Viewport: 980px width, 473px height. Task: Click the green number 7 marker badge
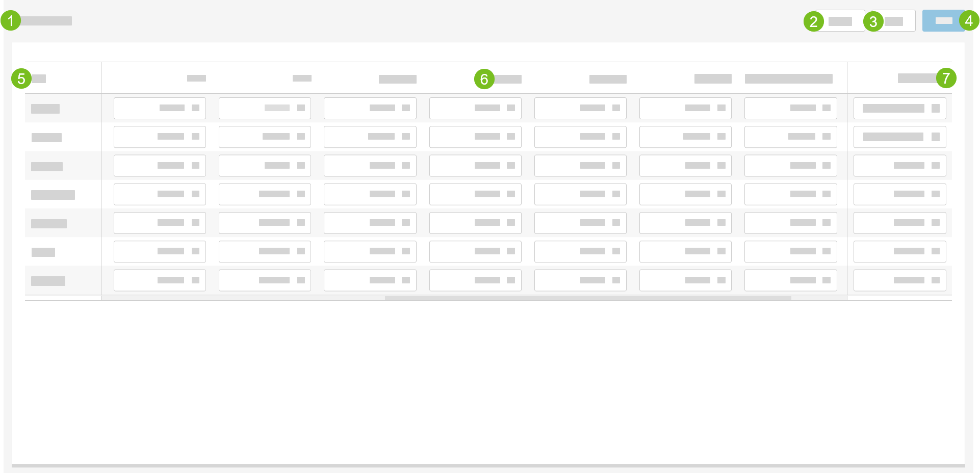[946, 78]
